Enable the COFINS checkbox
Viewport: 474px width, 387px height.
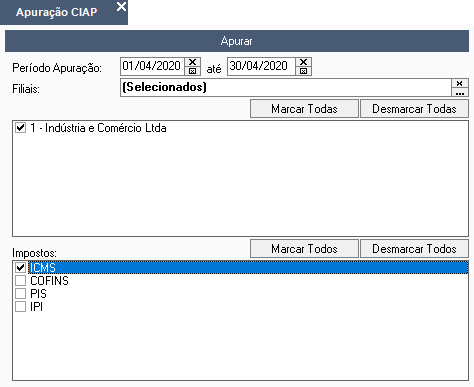21,281
